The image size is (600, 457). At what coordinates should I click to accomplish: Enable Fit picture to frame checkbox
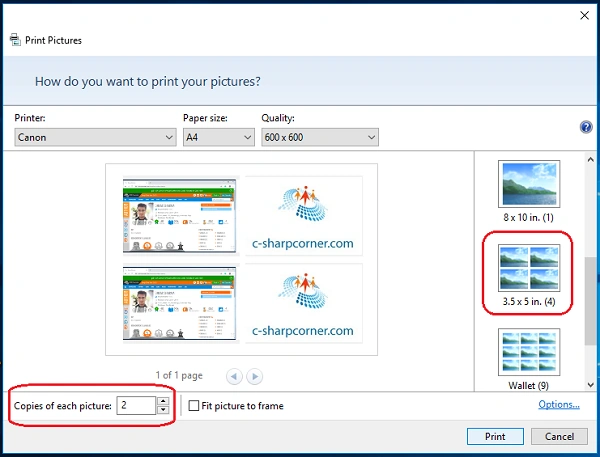coord(194,405)
